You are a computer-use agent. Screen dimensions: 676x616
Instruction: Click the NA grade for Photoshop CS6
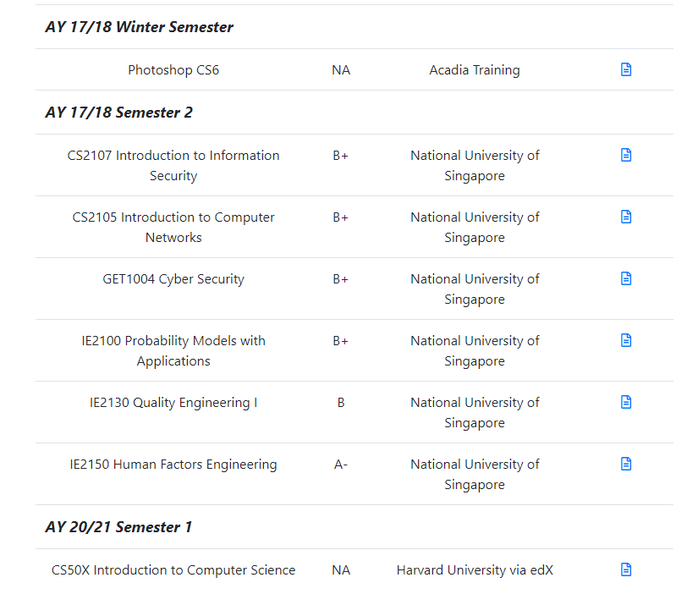point(341,70)
